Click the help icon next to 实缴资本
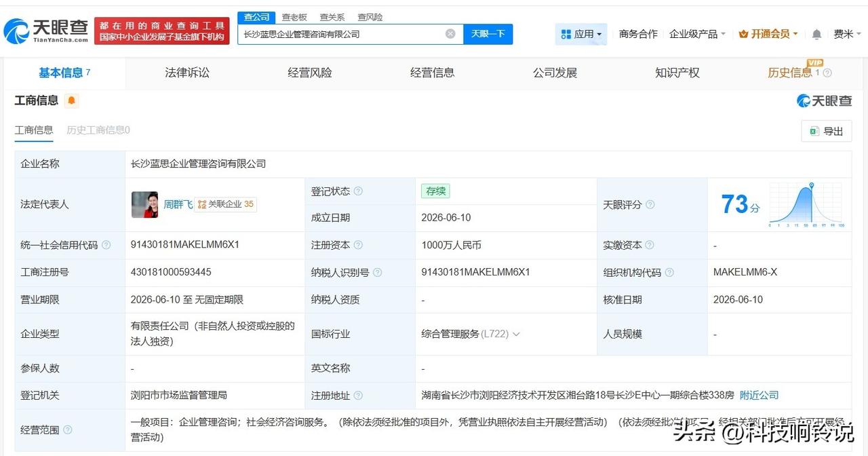This screenshot has width=868, height=456. 650,245
